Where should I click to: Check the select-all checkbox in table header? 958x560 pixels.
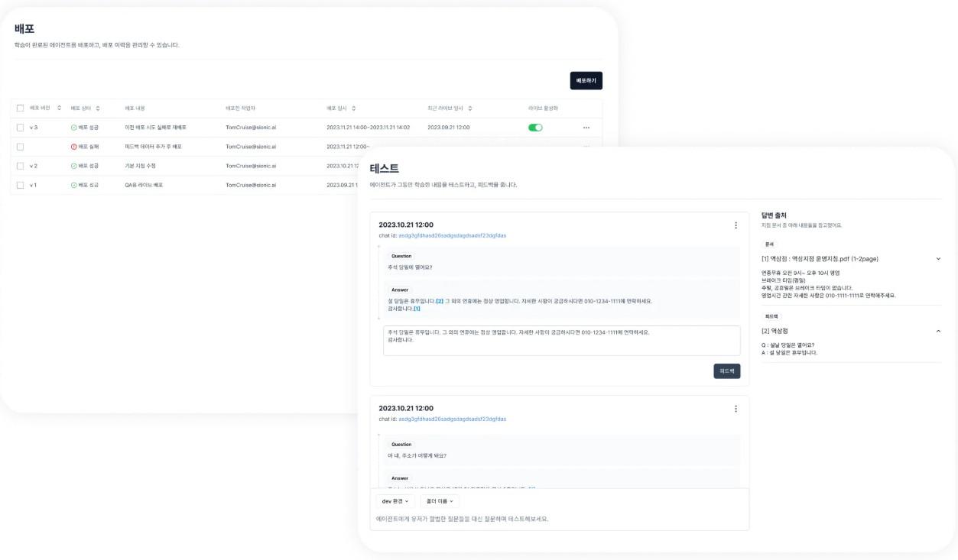[20, 108]
